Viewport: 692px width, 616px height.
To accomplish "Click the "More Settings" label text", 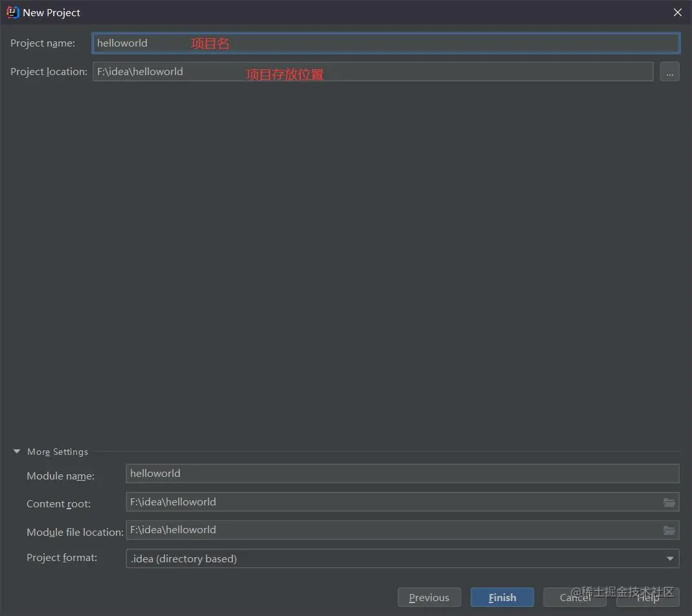I will 57,452.
